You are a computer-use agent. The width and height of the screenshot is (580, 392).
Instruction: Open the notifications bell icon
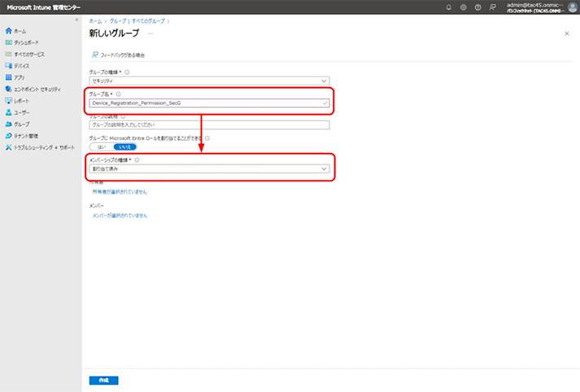449,7
